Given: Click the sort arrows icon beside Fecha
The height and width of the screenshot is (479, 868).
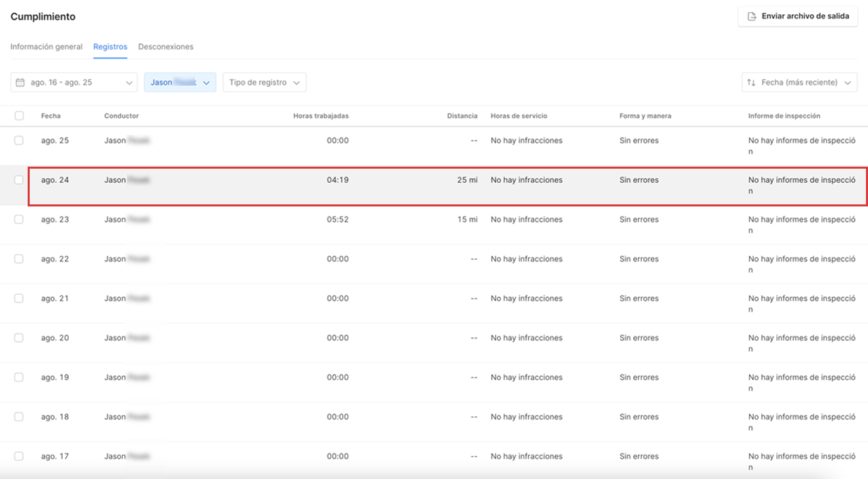Looking at the screenshot, I should (751, 82).
